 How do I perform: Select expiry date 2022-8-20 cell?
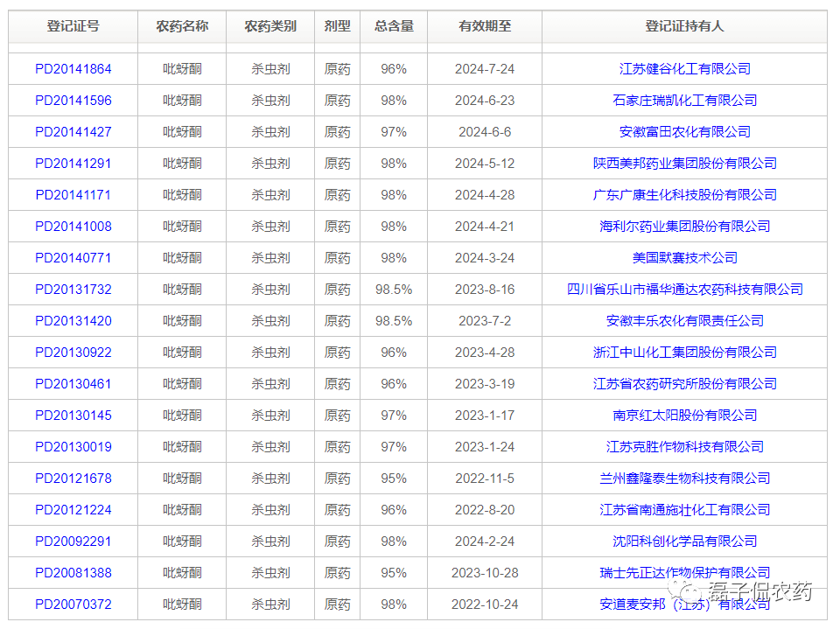[485, 510]
